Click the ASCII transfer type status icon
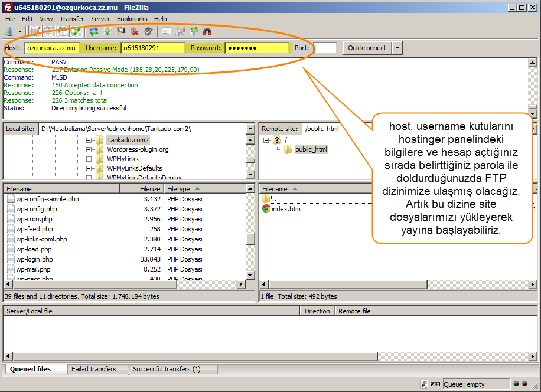 (x=424, y=384)
